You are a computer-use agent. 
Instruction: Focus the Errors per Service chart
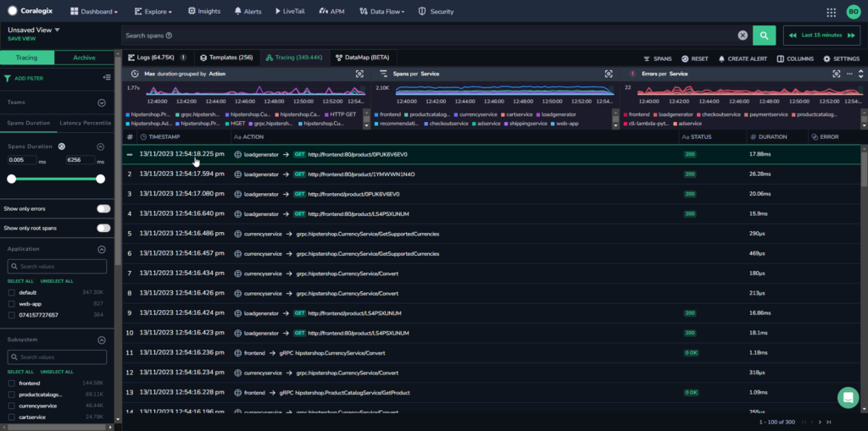[837, 74]
